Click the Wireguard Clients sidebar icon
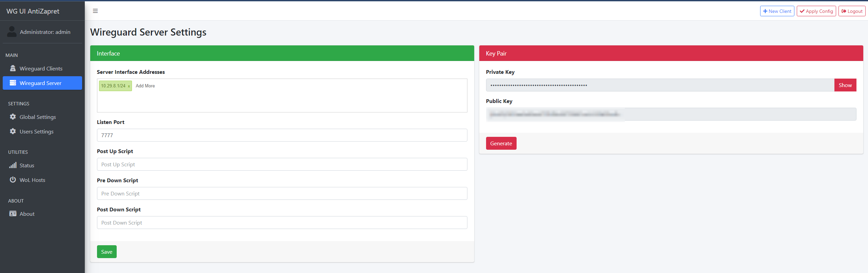The height and width of the screenshot is (273, 868). coord(13,68)
